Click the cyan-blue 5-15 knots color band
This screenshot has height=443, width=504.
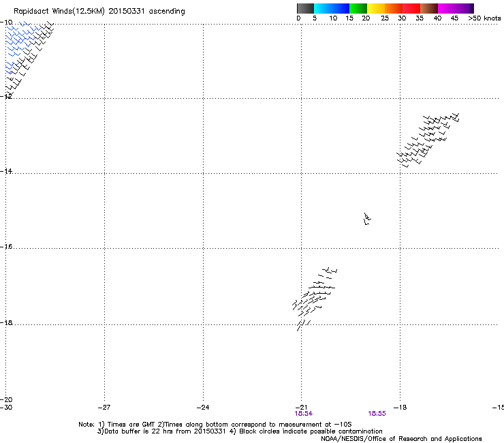click(x=332, y=8)
